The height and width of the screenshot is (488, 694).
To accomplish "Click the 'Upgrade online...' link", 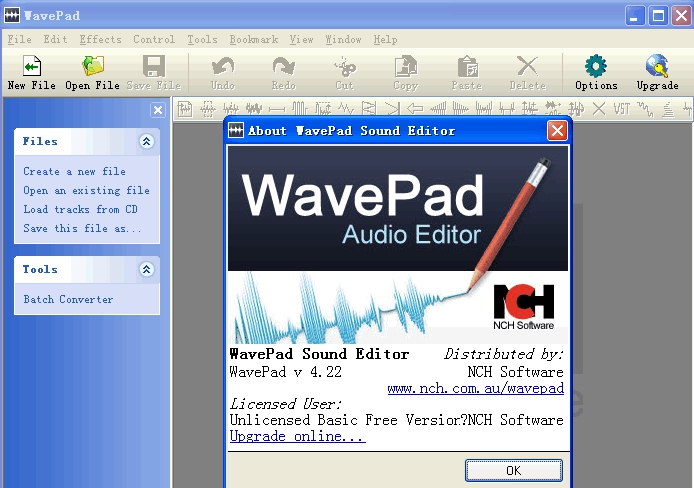I will pos(297,436).
